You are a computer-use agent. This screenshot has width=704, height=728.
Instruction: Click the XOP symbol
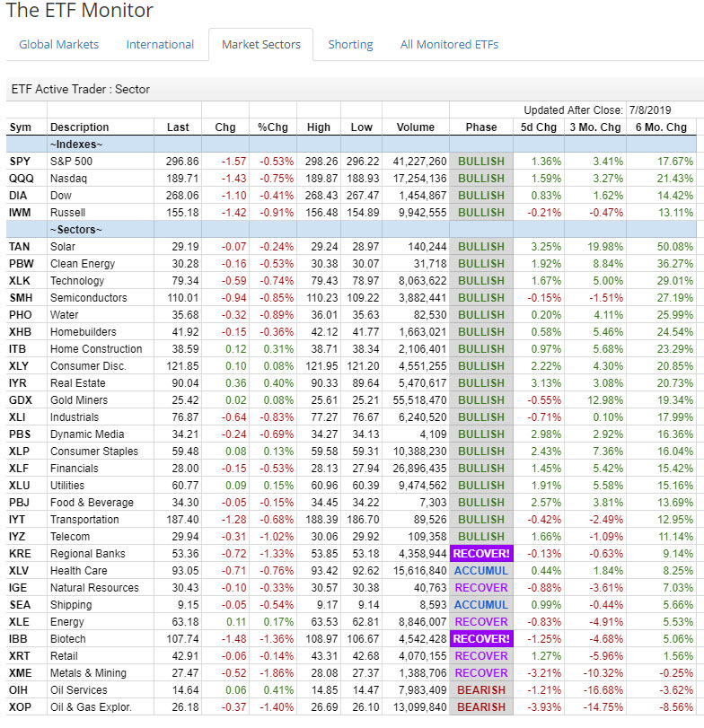(21, 707)
